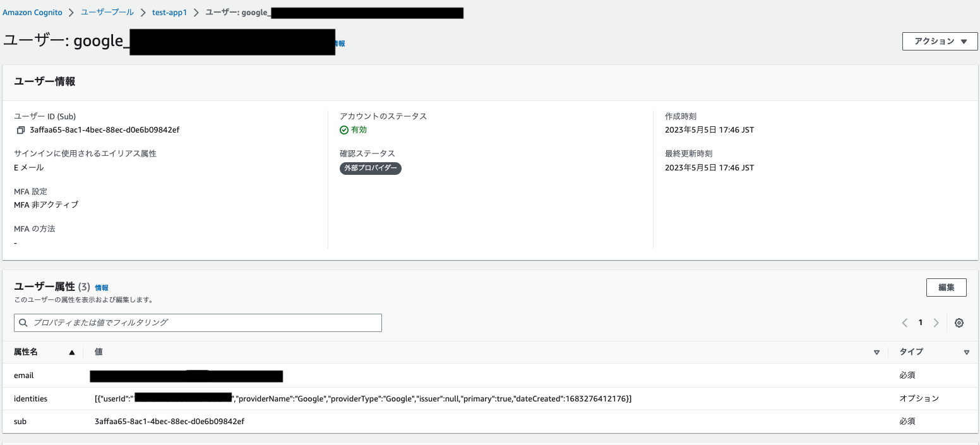Select the page number 1 in pagination
Viewport: 980px width, 445px height.
[920, 323]
